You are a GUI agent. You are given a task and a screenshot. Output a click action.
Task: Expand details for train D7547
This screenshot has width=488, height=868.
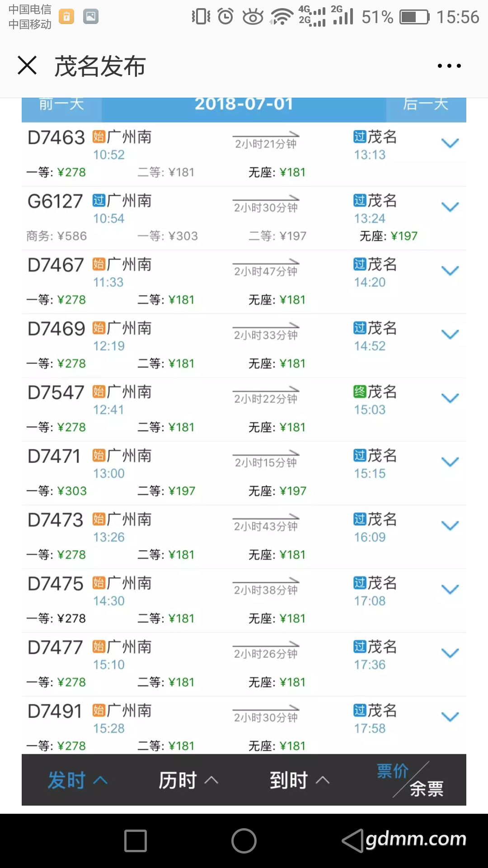coord(450,398)
